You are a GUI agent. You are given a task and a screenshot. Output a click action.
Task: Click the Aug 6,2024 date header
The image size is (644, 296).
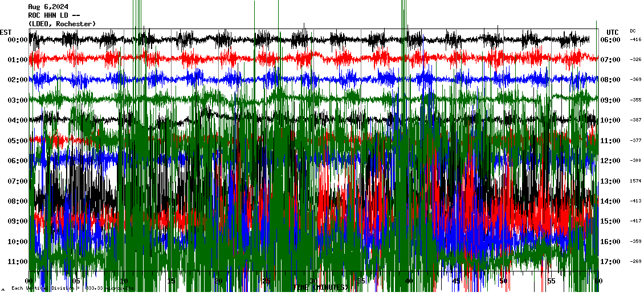(x=48, y=7)
